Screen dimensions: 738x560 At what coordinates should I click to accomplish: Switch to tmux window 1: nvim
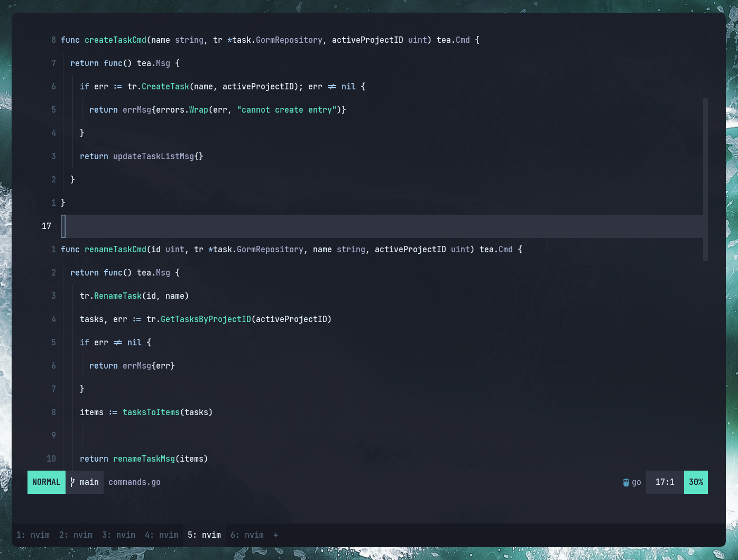pyautogui.click(x=33, y=535)
